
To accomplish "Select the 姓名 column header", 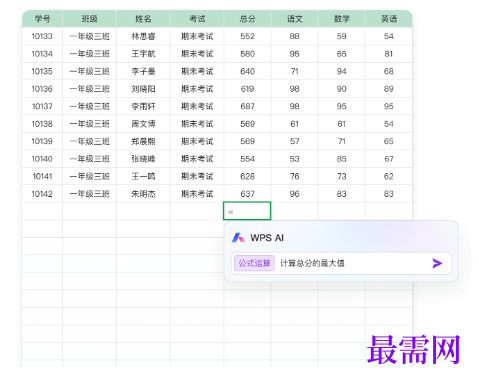I will click(143, 19).
